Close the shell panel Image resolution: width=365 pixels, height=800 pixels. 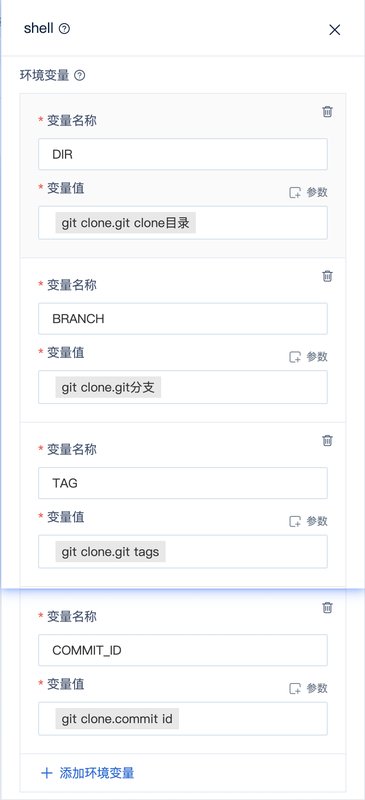pyautogui.click(x=334, y=30)
